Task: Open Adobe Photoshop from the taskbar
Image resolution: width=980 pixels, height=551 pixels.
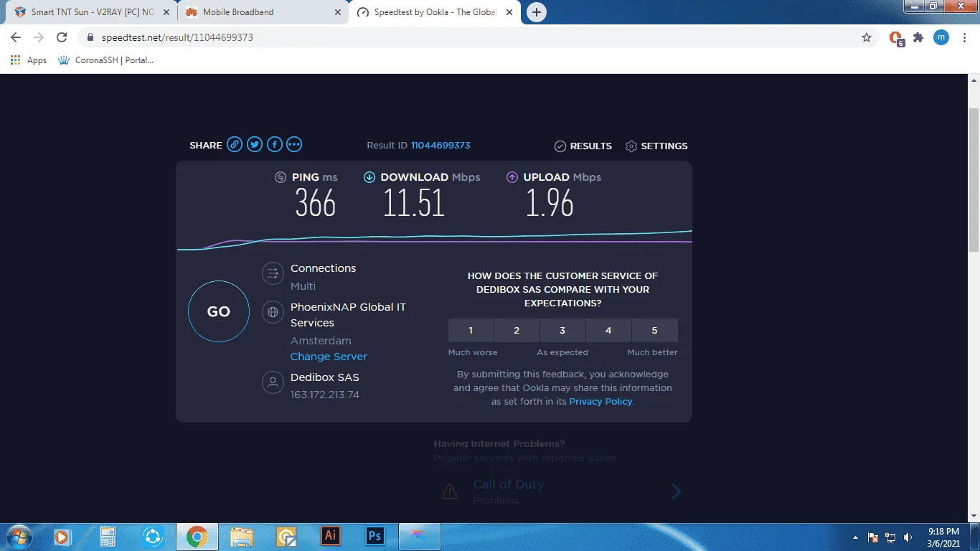Action: (374, 536)
